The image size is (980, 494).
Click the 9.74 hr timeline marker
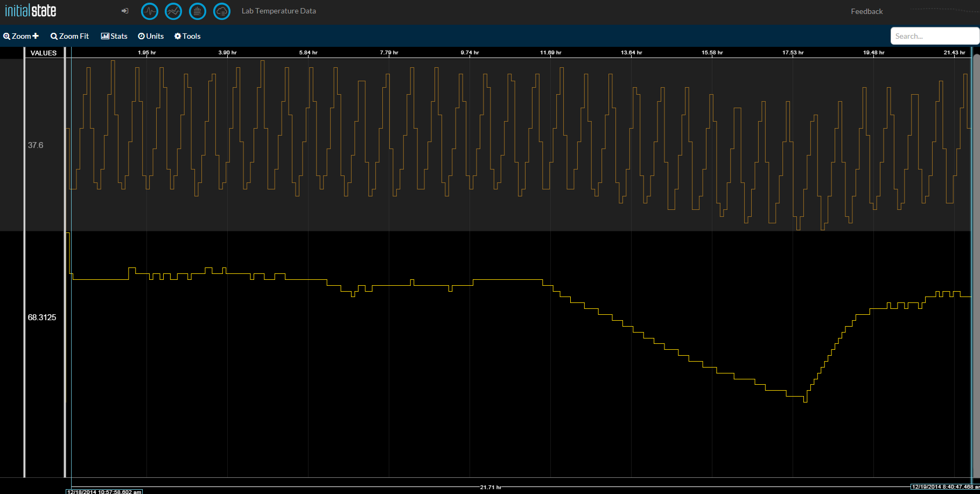click(x=470, y=53)
